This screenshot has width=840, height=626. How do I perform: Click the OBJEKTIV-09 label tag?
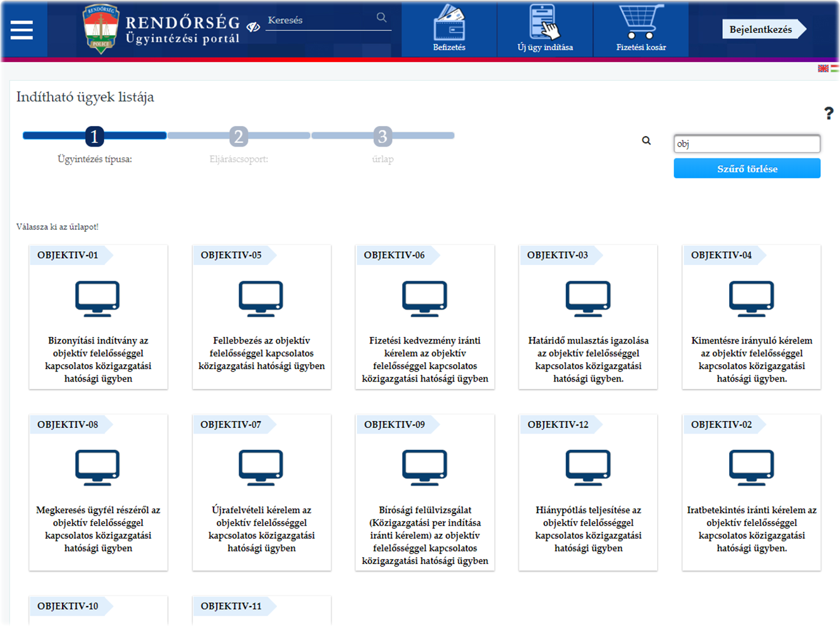coord(397,424)
